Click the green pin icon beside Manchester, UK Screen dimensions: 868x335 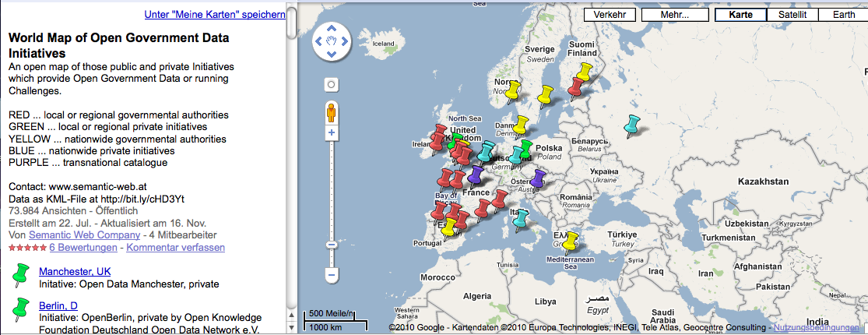coord(21,276)
